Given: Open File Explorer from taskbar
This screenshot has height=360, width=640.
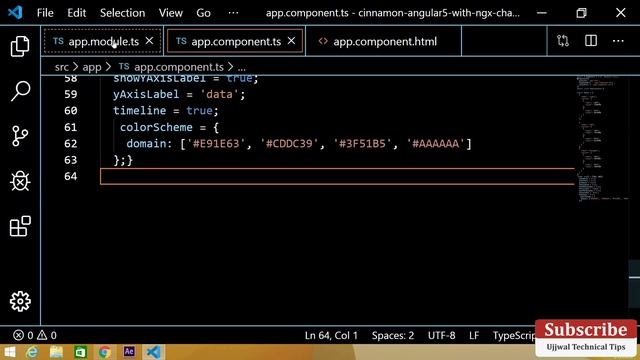Looking at the screenshot, I should pyautogui.click(x=56, y=352).
